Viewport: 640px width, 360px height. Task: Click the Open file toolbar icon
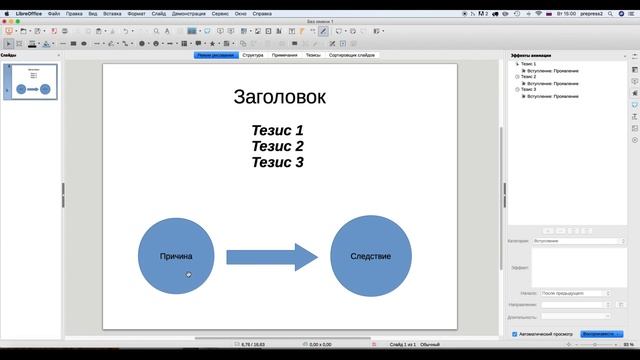point(23,31)
